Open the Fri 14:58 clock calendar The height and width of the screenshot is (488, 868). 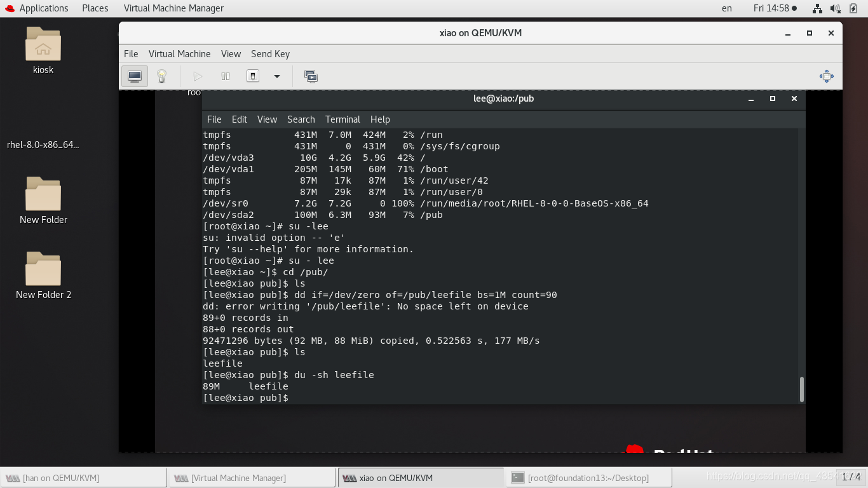click(775, 8)
